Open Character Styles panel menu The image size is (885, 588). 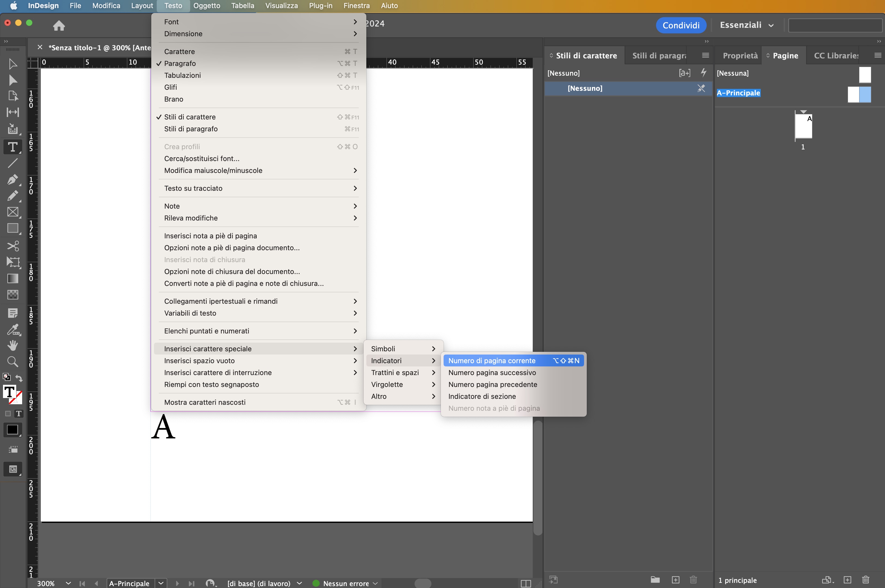tap(705, 55)
